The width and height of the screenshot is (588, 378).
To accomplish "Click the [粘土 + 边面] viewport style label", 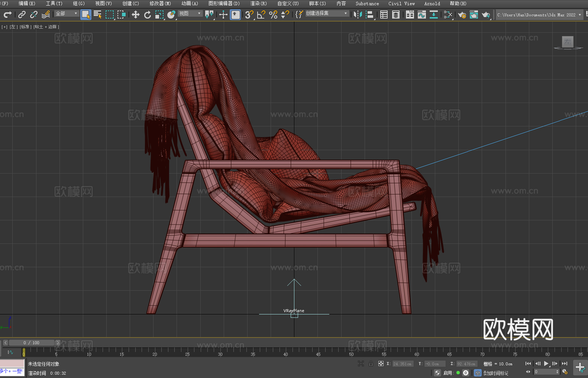I will tap(46, 27).
